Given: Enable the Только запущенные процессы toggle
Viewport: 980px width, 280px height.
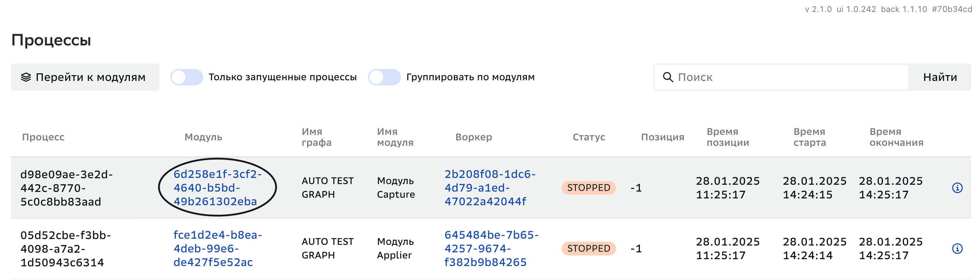Looking at the screenshot, I should pos(187,76).
